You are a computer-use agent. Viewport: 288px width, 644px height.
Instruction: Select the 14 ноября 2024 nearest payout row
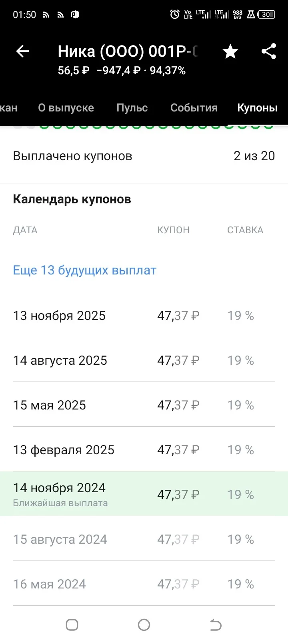tap(144, 494)
